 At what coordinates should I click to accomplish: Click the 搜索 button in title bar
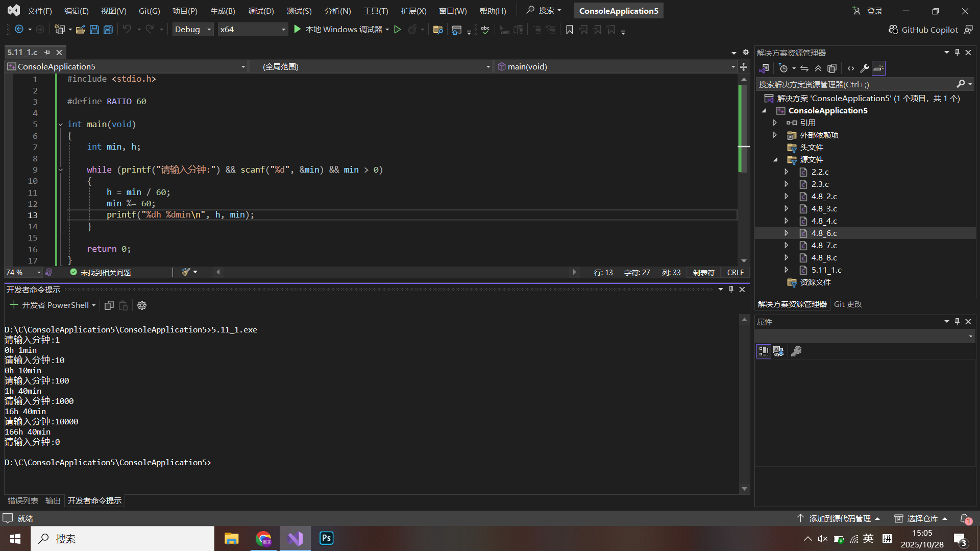pos(544,11)
